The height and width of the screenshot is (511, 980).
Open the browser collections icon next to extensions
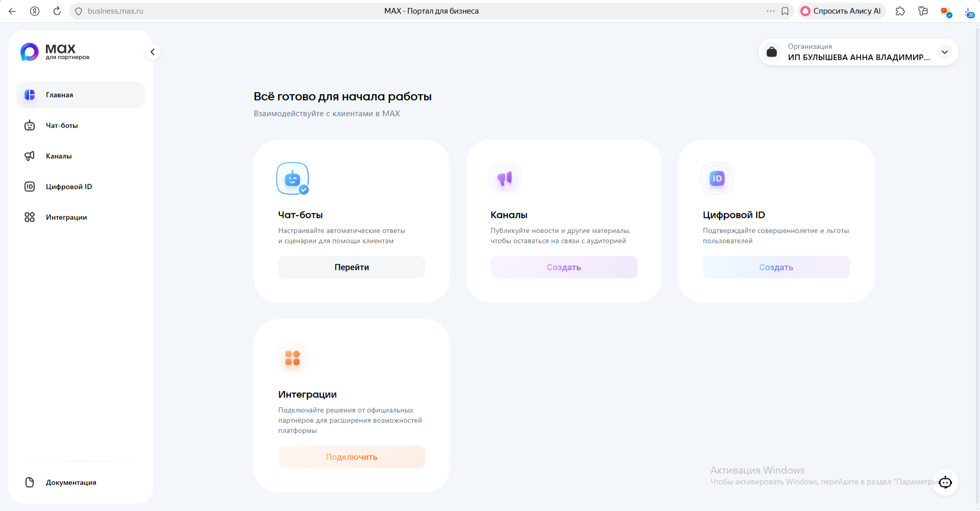tap(923, 11)
